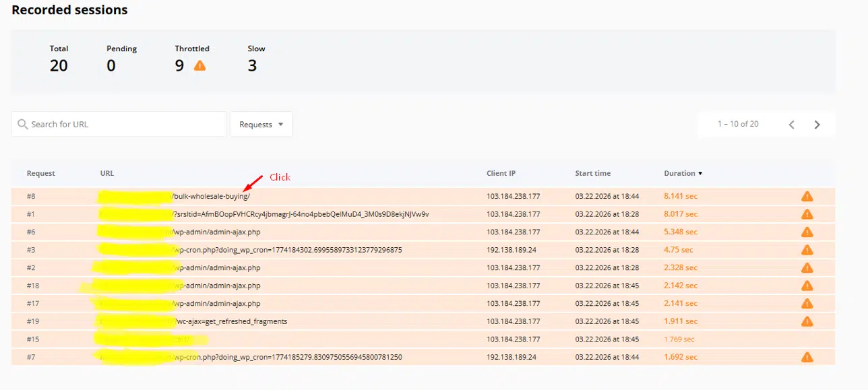Image resolution: width=868 pixels, height=390 pixels.
Task: Click warning icon in request #8 row
Action: pyautogui.click(x=807, y=196)
